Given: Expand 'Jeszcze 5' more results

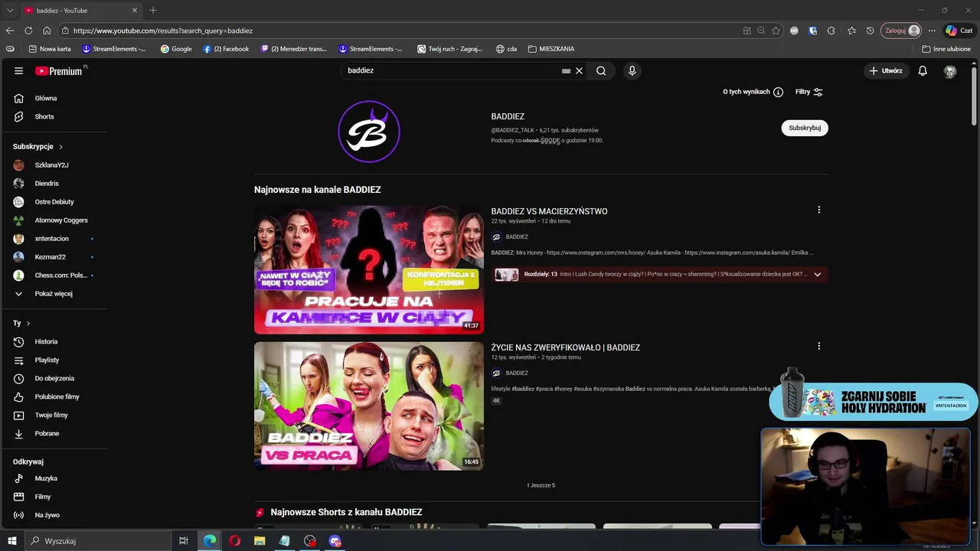Looking at the screenshot, I should pyautogui.click(x=541, y=485).
